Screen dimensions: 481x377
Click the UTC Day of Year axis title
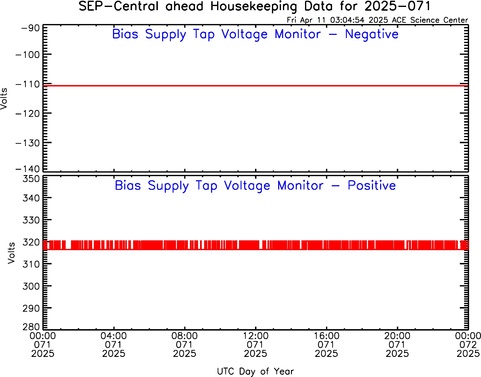point(255,371)
